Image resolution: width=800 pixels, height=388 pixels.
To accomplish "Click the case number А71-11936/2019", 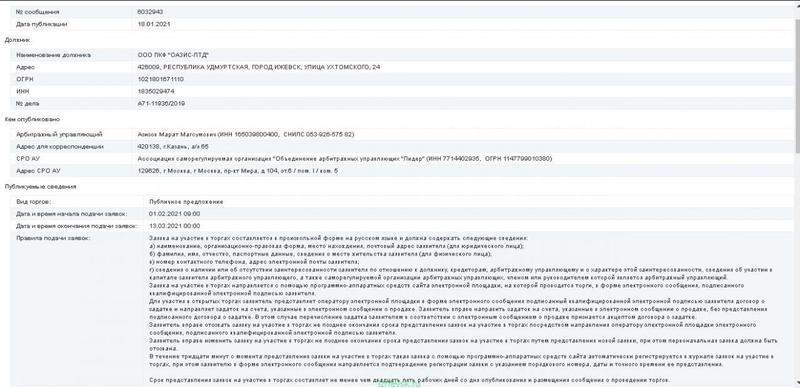I will pos(161,104).
